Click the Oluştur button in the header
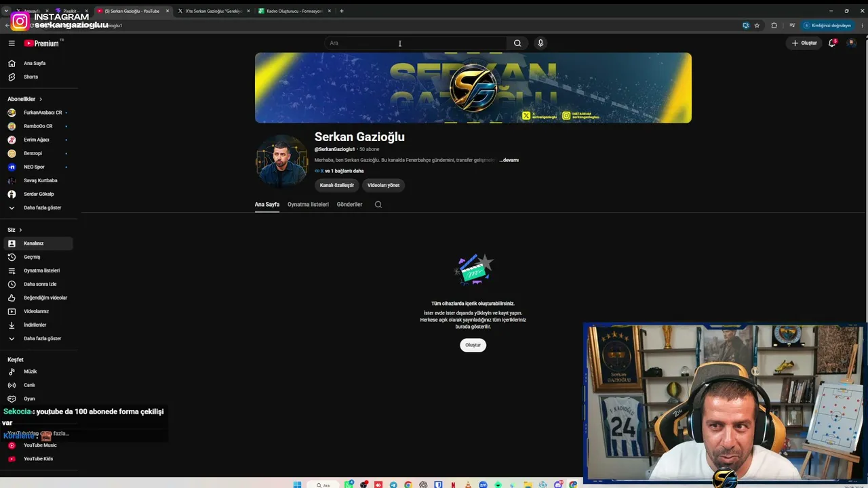Viewport: 868px width, 488px height. 804,43
